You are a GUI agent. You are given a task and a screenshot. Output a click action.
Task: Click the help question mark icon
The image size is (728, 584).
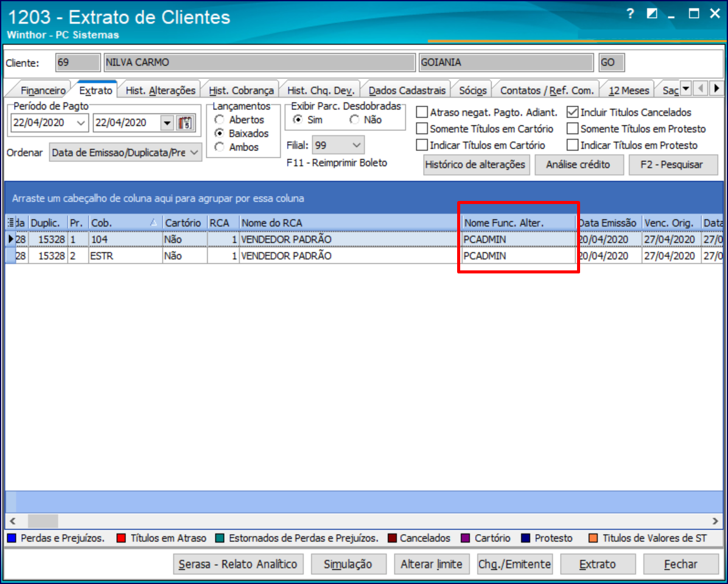[x=630, y=14]
